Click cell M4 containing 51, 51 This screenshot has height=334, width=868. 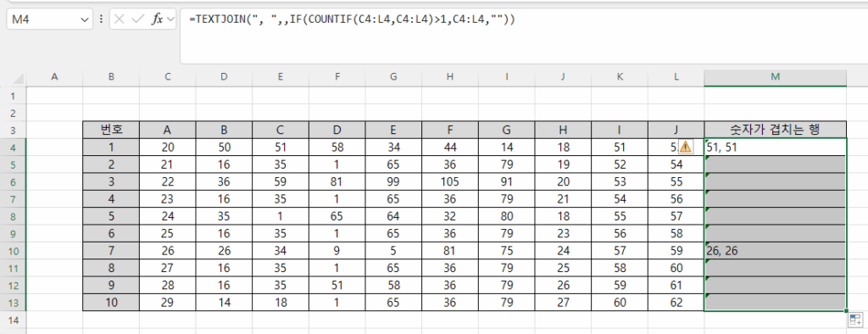coord(775,147)
